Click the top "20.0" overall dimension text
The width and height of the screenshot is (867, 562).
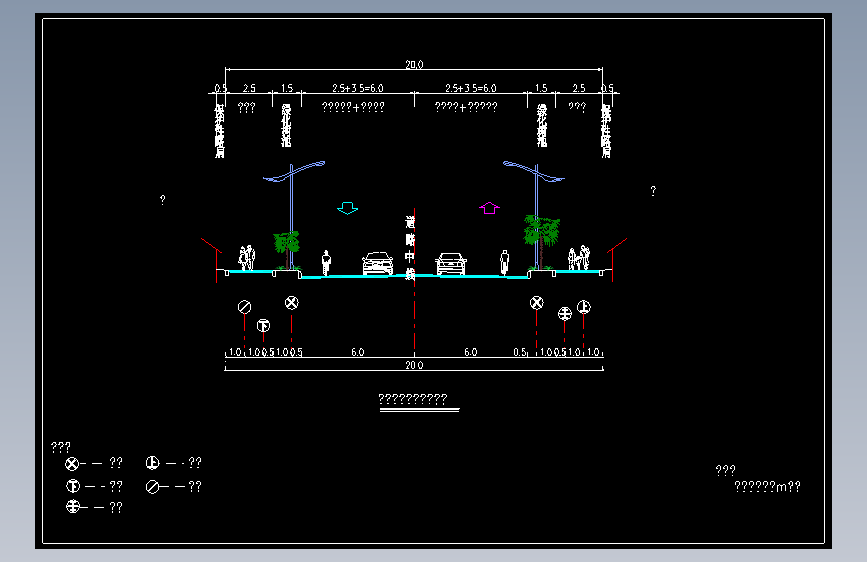(414, 65)
